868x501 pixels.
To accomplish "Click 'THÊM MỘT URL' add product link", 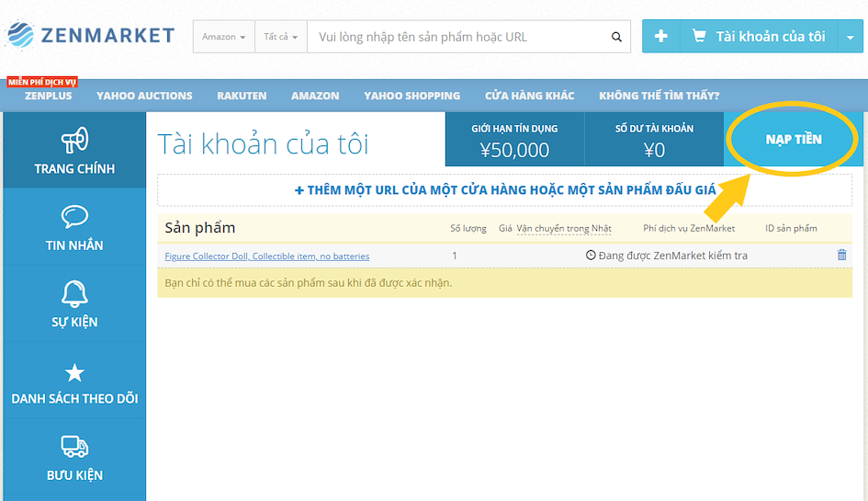I will coord(505,190).
